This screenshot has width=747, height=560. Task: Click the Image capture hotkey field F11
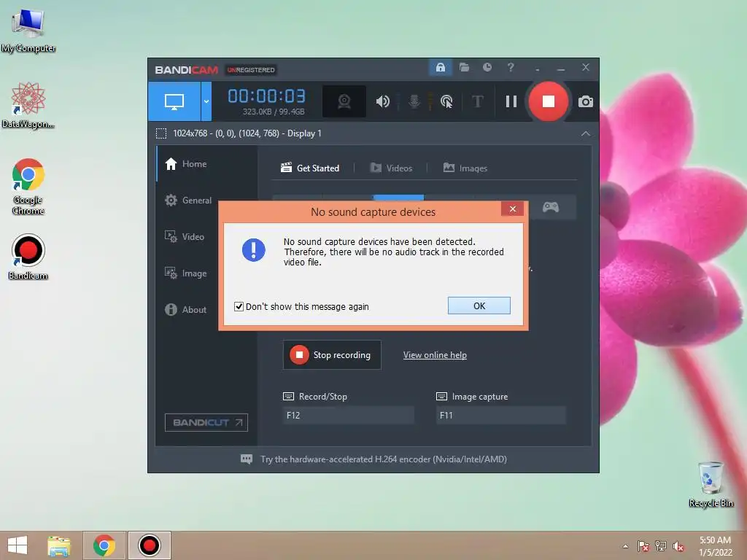click(x=500, y=415)
